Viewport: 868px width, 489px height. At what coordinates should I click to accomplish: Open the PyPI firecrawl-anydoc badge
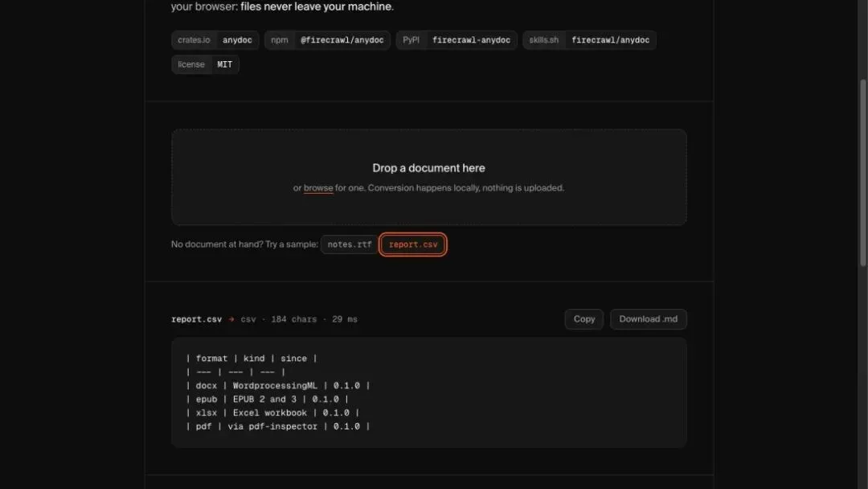click(457, 40)
